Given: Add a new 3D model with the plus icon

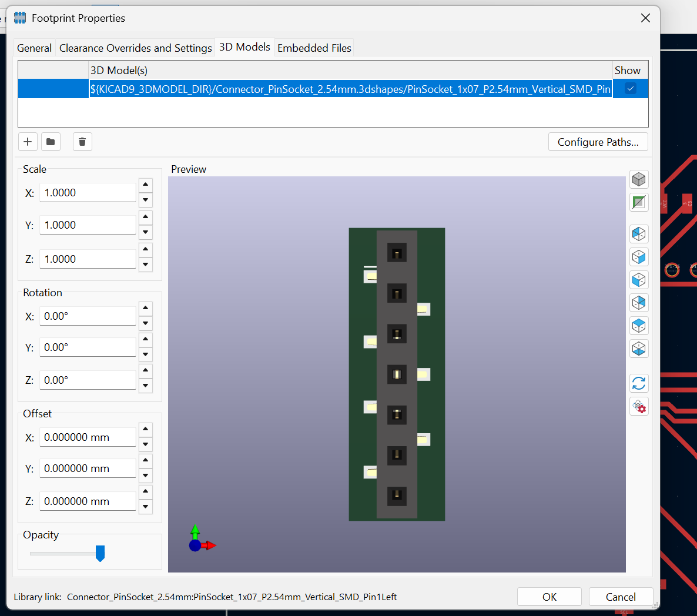Looking at the screenshot, I should click(28, 142).
